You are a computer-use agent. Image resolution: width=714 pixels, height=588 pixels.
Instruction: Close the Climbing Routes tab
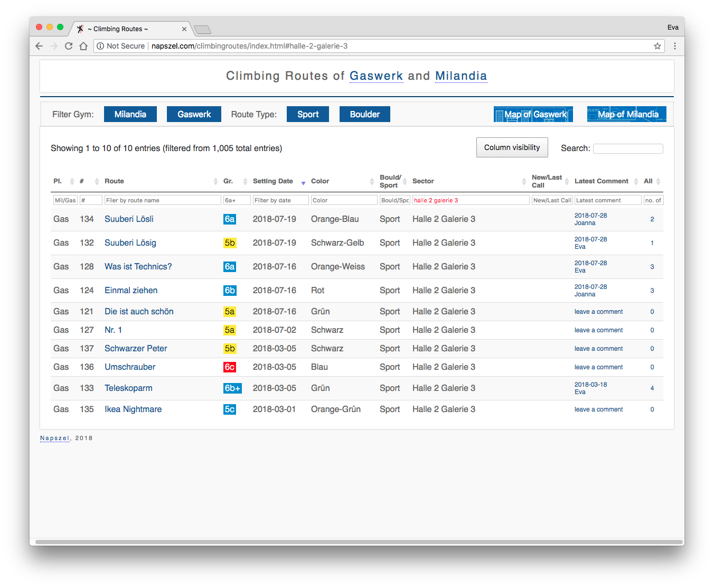coord(184,29)
